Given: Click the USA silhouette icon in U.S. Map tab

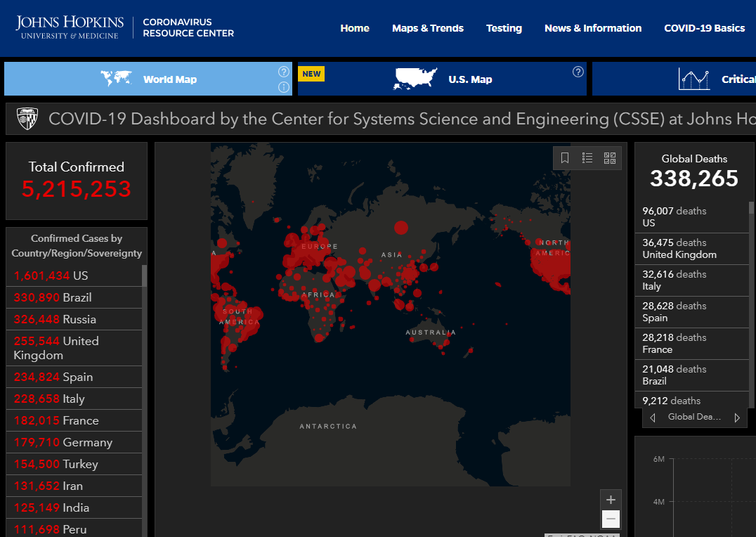Looking at the screenshot, I should (x=416, y=79).
